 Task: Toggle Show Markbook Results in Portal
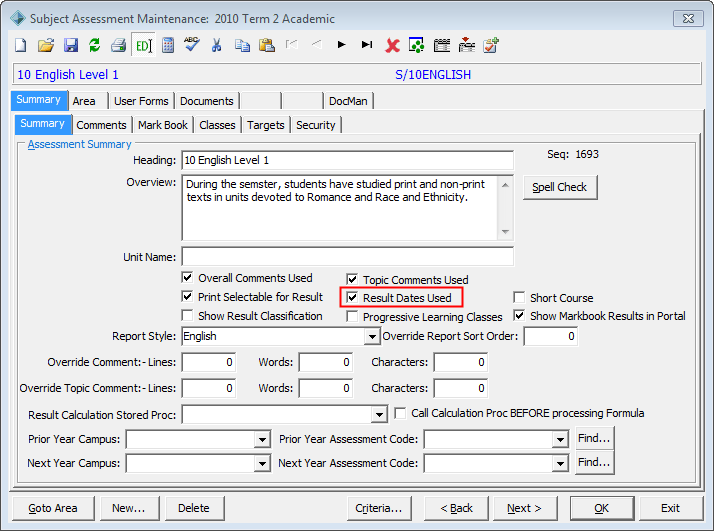coord(519,316)
